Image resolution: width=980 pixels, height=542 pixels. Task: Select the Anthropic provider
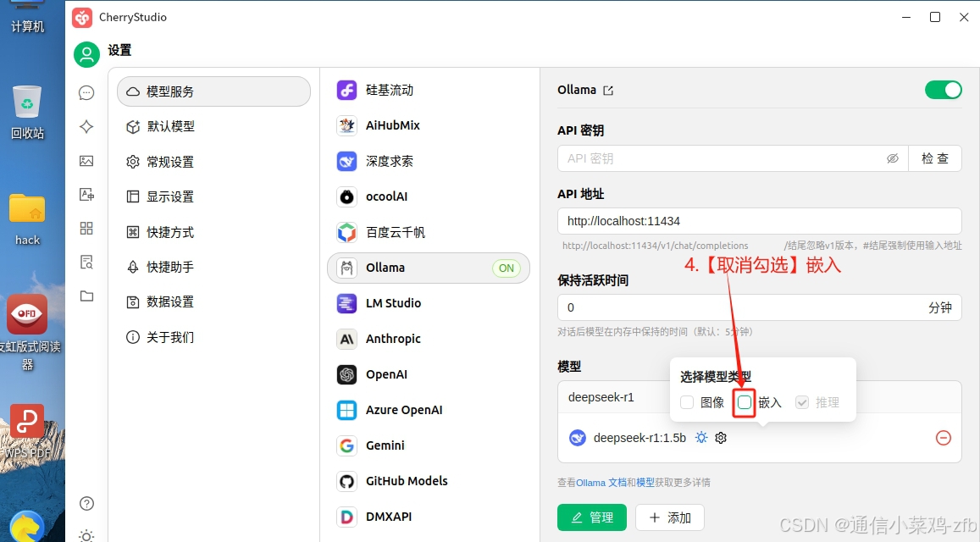click(429, 339)
